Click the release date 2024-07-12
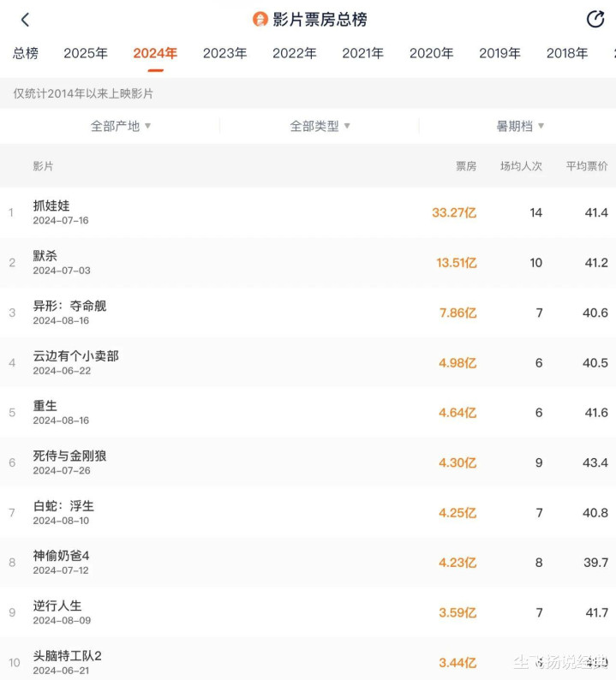Image resolution: width=616 pixels, height=680 pixels. (x=61, y=570)
